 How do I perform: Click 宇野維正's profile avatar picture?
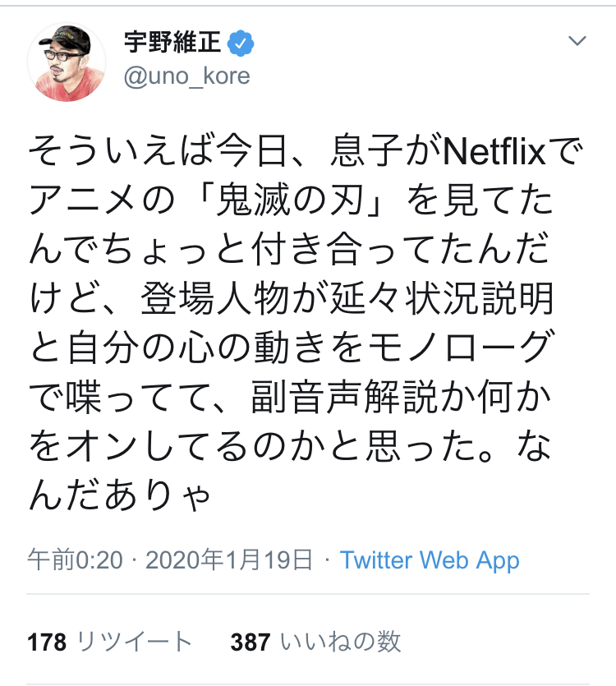[x=67, y=62]
